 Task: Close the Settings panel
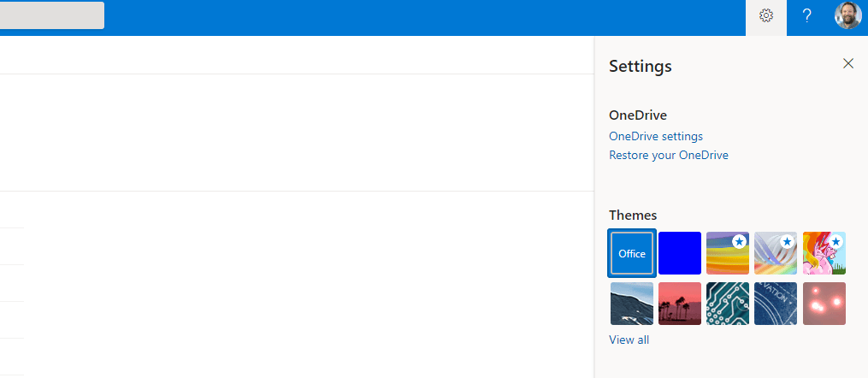coord(848,63)
